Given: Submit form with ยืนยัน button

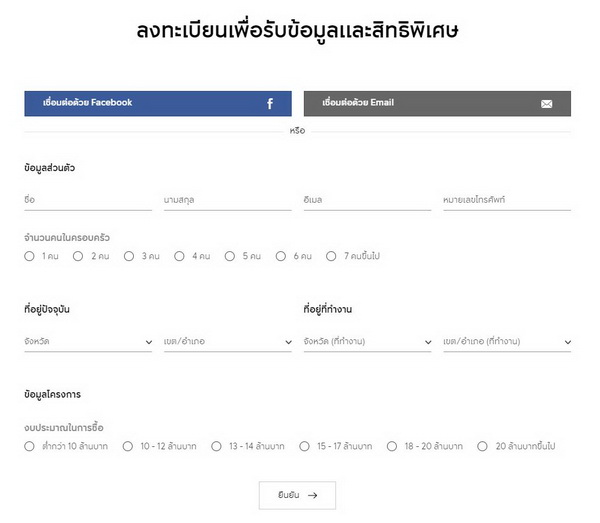Looking at the screenshot, I should click(297, 495).
